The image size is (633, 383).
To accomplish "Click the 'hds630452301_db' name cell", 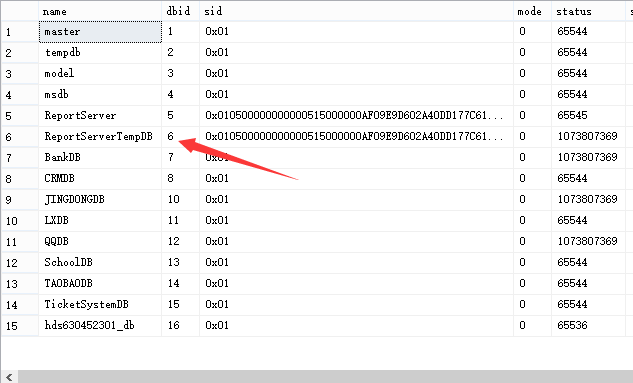I will (100, 325).
